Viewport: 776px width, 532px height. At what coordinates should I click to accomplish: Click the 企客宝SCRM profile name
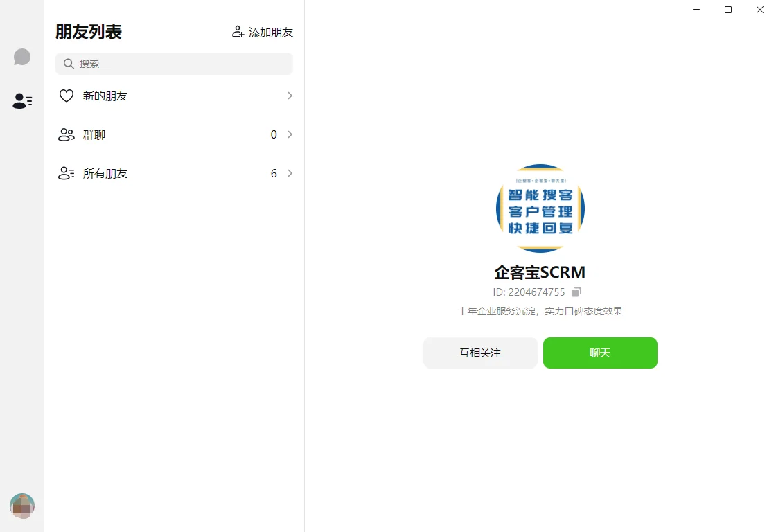(x=540, y=272)
